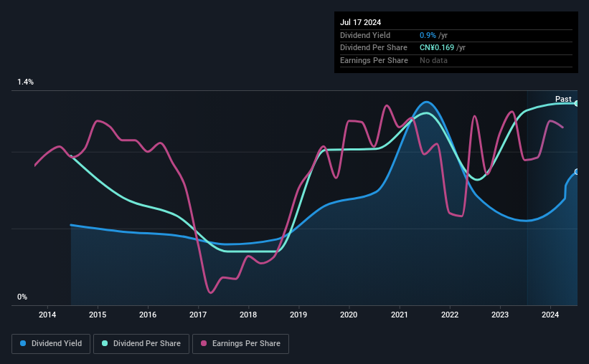The height and width of the screenshot is (364, 589).
Task: Click the pink Earnings Per Share legend dot
Action: (x=204, y=343)
